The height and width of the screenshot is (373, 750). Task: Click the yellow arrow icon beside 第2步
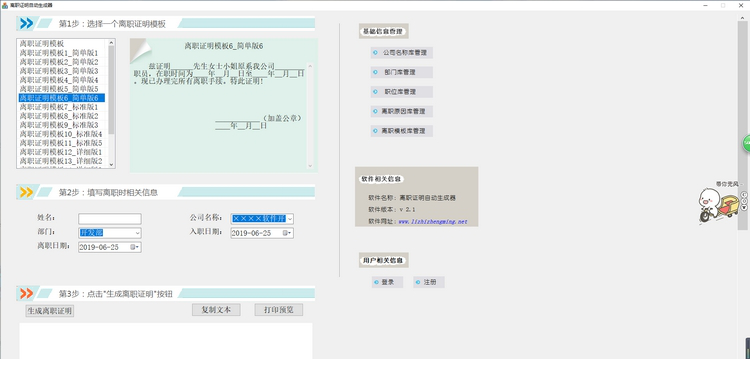tap(27, 192)
